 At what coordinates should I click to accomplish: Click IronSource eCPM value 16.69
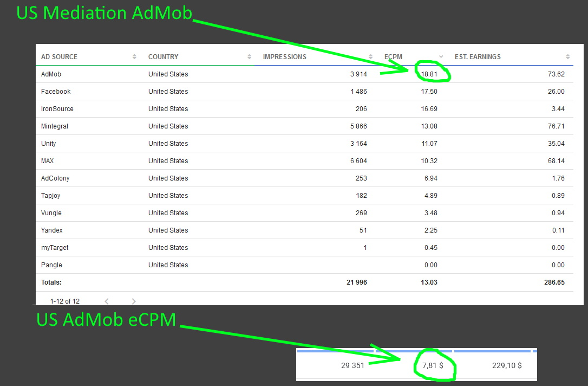[x=429, y=108]
